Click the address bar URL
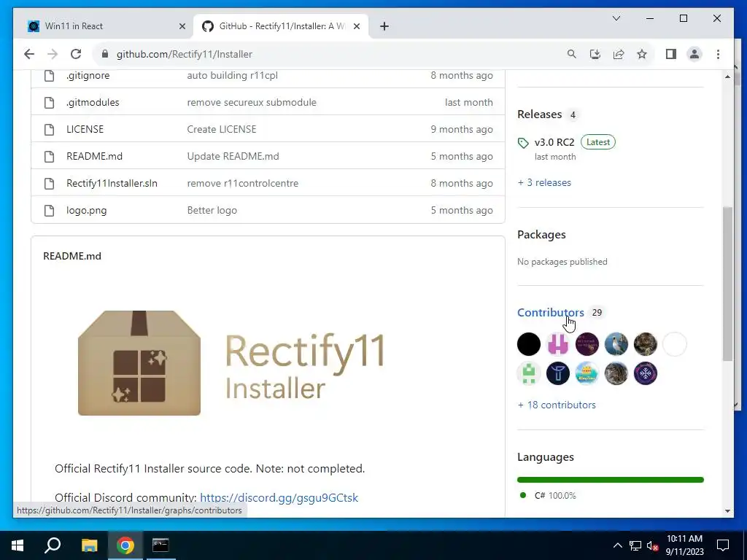Viewport: 747px width, 560px height. [185, 54]
